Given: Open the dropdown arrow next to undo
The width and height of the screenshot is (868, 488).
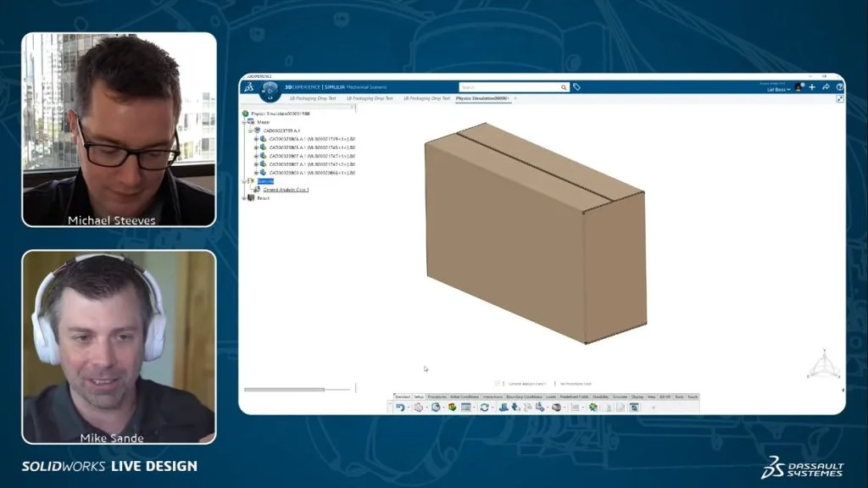Looking at the screenshot, I should pos(409,408).
